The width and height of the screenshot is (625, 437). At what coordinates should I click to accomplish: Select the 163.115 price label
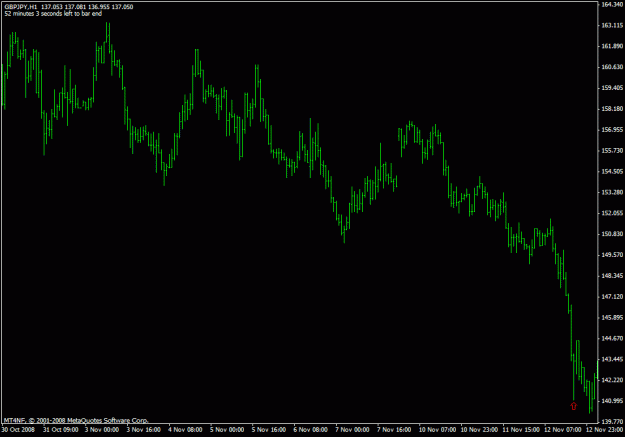(612, 25)
